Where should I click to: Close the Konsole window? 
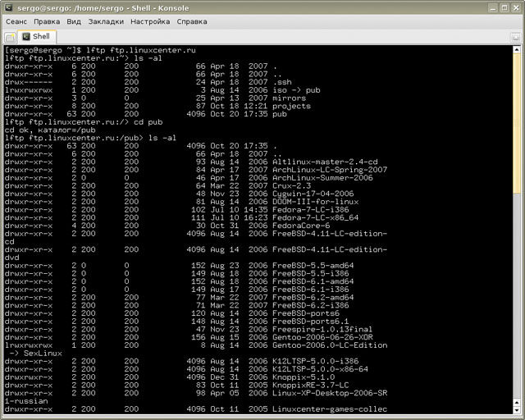(516, 7)
